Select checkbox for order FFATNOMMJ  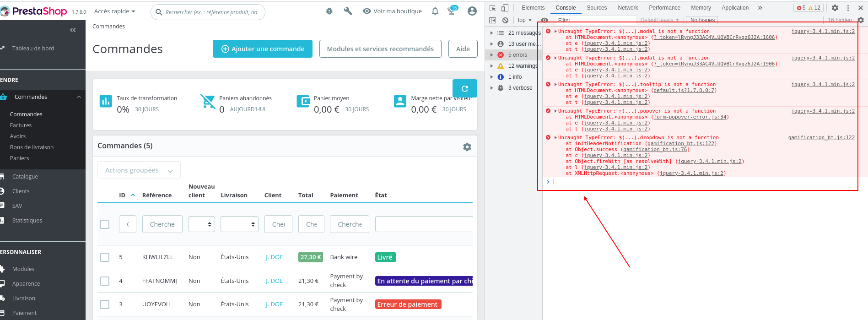[105, 281]
